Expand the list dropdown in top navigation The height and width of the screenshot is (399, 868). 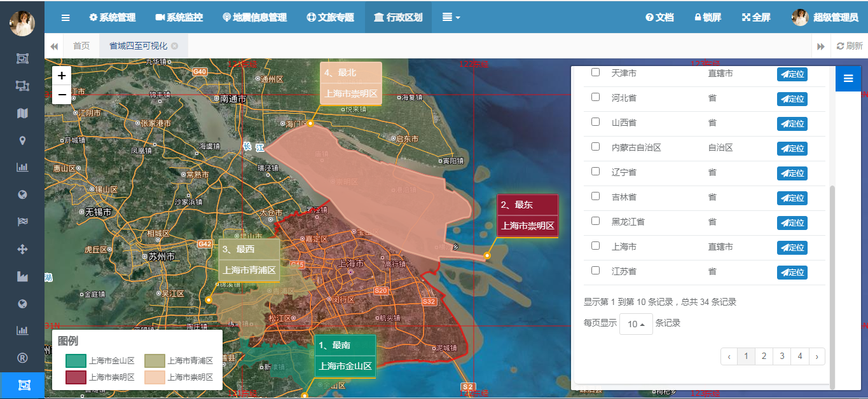click(x=451, y=17)
